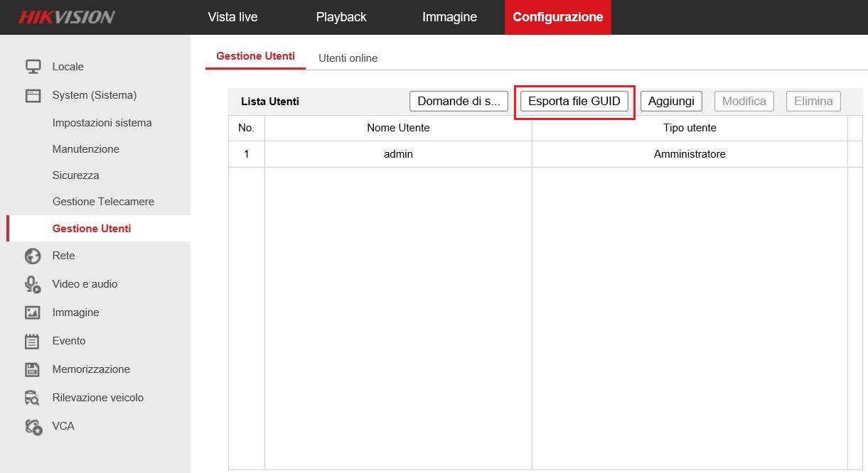Open the Sicurezza settings page

pyautogui.click(x=76, y=175)
